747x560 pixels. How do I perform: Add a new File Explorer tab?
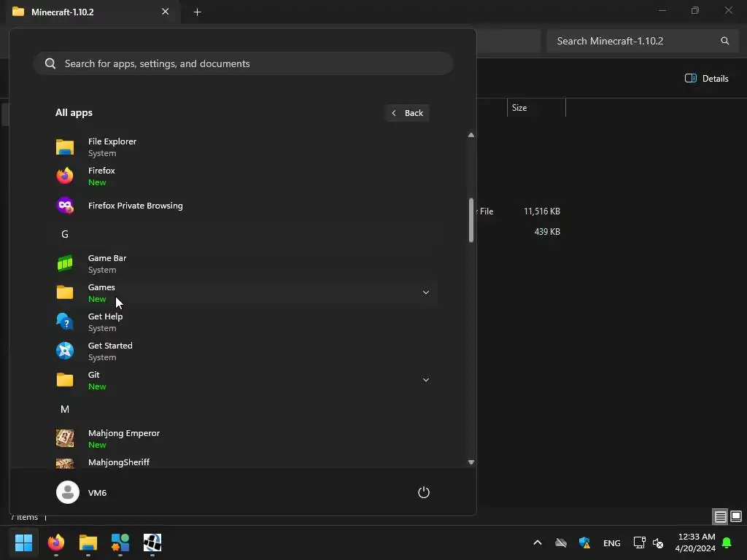[x=197, y=12]
